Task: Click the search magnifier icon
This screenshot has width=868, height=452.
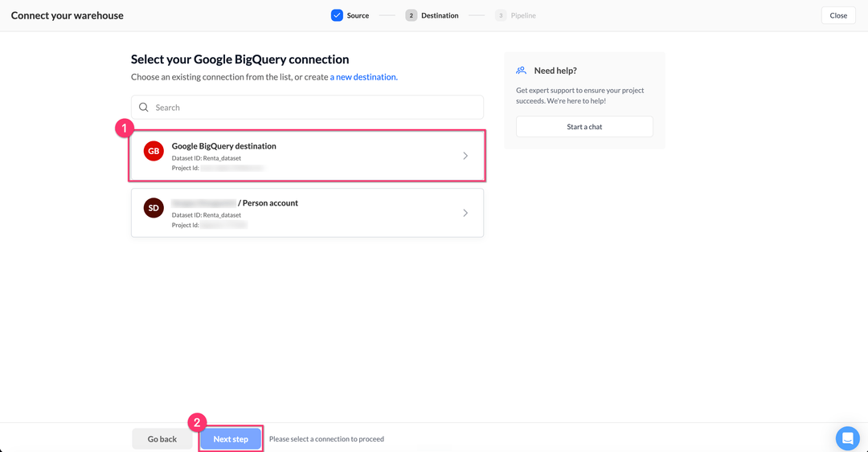Action: point(143,108)
